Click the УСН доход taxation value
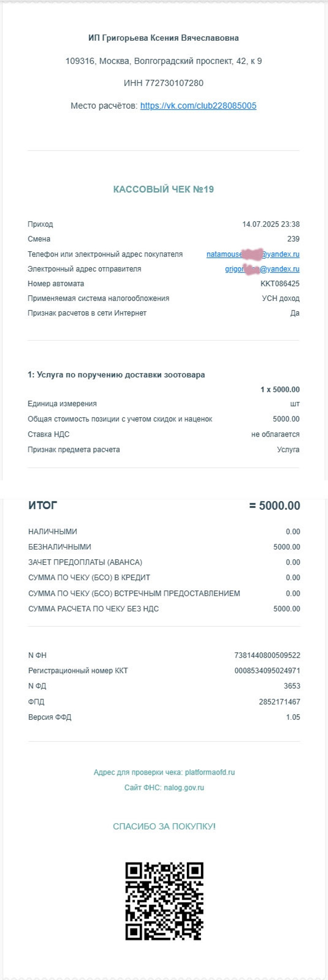Image resolution: width=328 pixels, height=980 pixels. (x=281, y=298)
